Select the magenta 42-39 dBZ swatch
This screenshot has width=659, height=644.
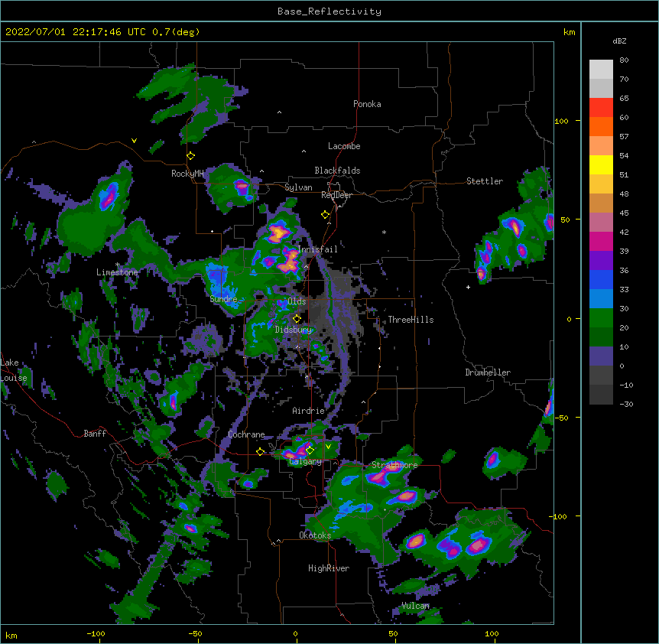click(601, 242)
